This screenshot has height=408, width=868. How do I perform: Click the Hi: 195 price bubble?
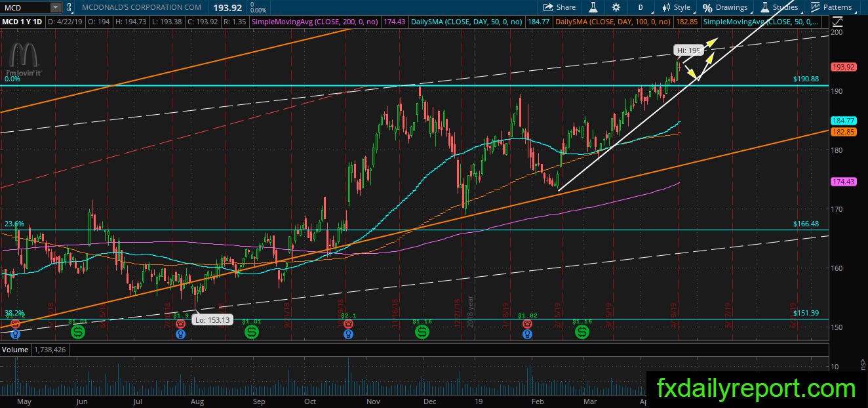[688, 49]
